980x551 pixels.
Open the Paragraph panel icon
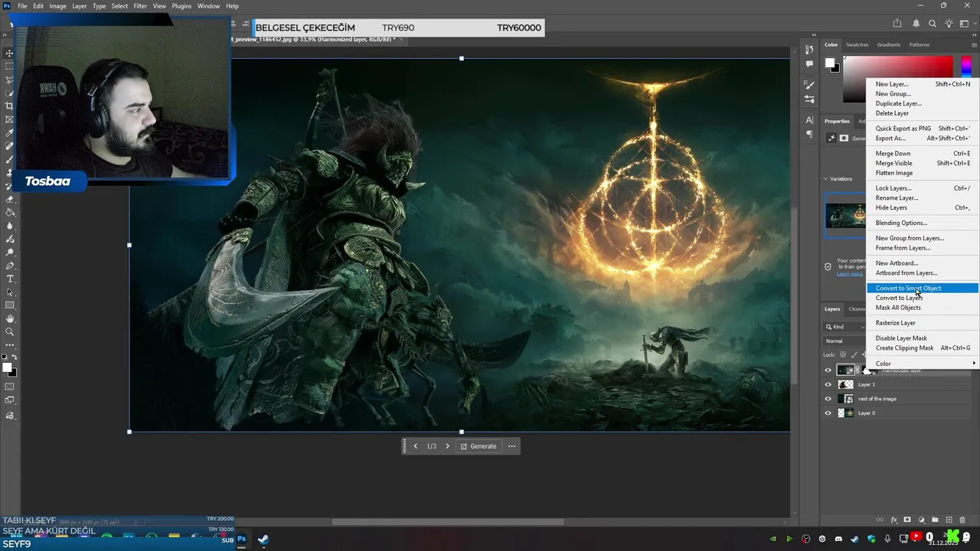809,134
